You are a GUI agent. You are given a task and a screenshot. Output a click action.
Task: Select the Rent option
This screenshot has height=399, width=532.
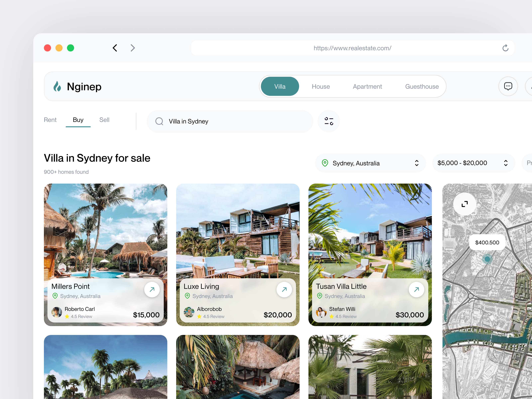(x=50, y=120)
